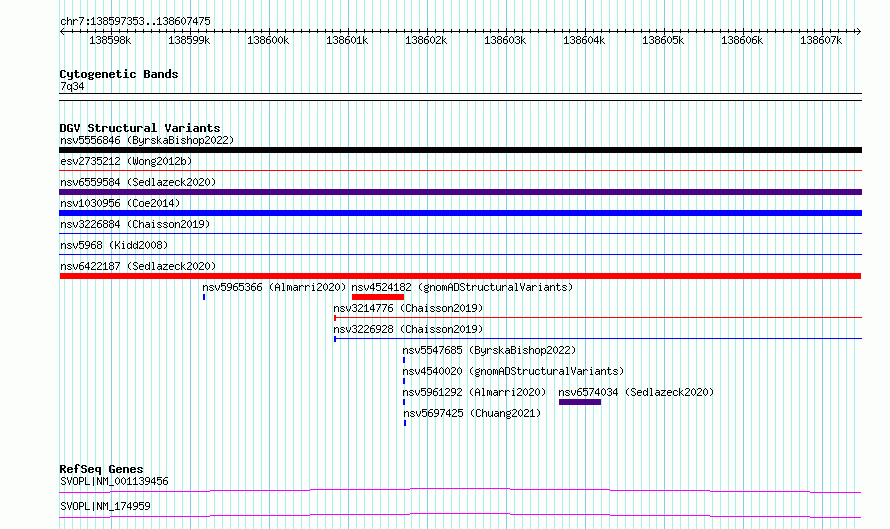Click the thin red nsv3214776 variant line

pos(598,317)
